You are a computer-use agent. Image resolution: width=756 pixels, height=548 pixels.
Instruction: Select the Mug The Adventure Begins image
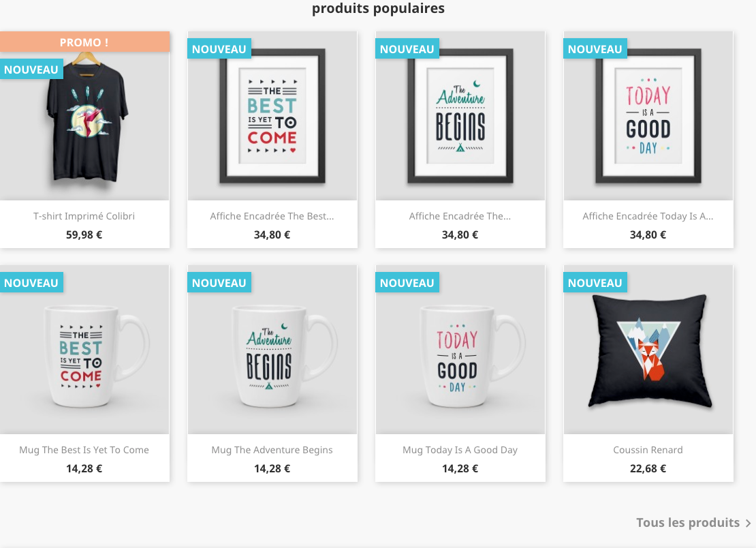pyautogui.click(x=272, y=350)
